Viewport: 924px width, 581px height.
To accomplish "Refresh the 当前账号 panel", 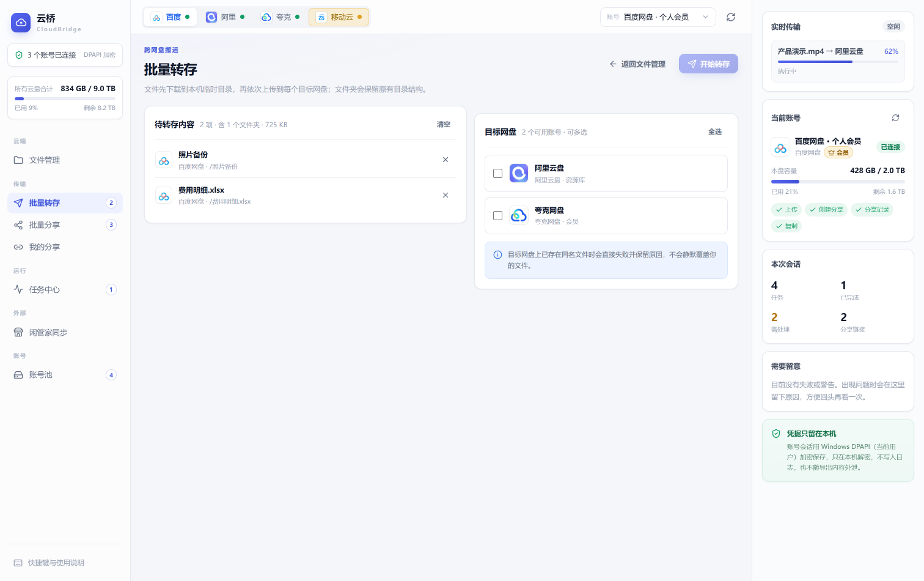I will point(895,118).
